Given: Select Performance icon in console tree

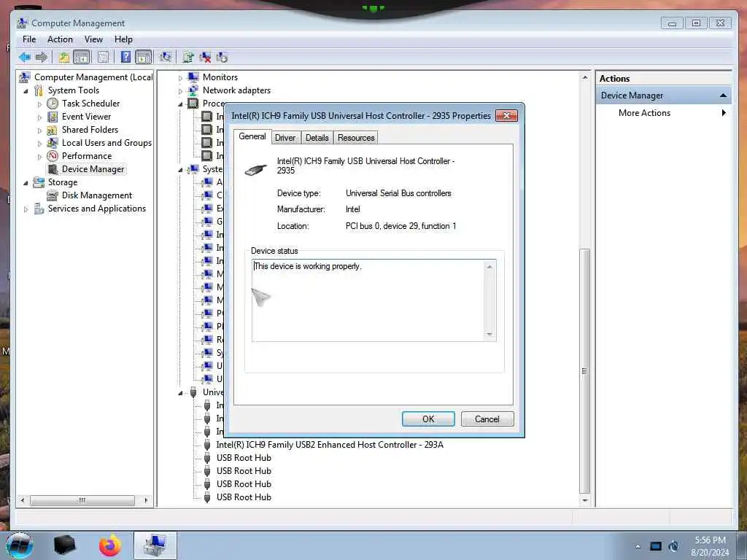Looking at the screenshot, I should pyautogui.click(x=53, y=156).
